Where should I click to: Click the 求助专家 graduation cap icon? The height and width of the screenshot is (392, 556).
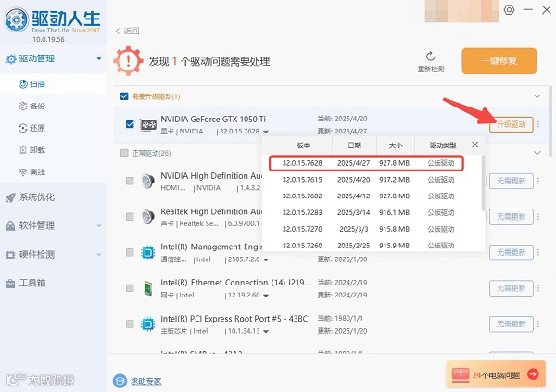point(120,381)
